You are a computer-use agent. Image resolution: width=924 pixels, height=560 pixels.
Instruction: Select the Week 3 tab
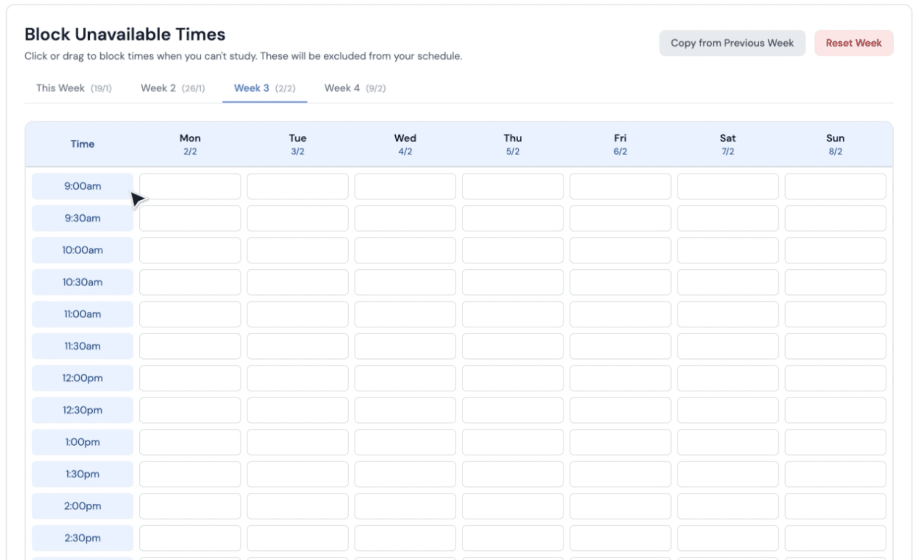coord(264,88)
